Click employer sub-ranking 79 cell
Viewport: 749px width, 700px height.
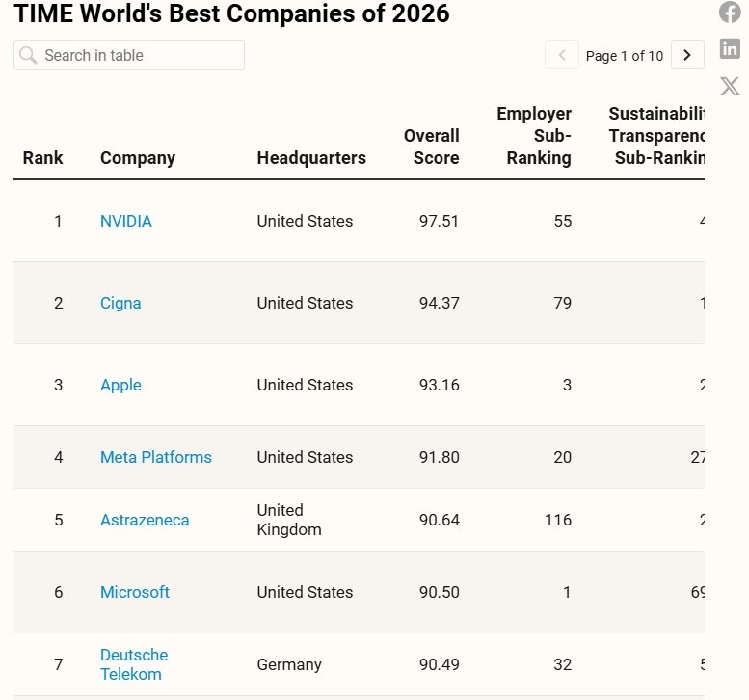coord(563,303)
